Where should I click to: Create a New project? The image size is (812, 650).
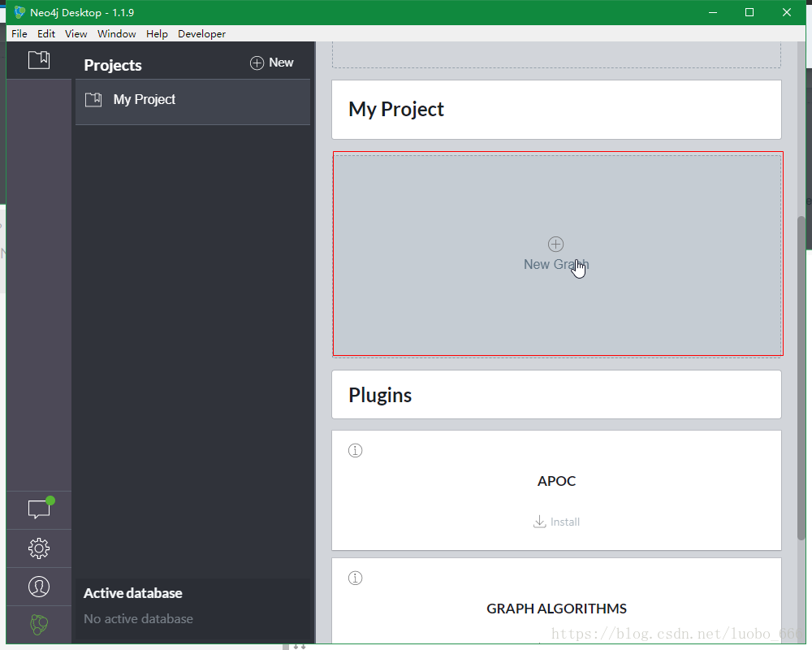click(x=272, y=63)
